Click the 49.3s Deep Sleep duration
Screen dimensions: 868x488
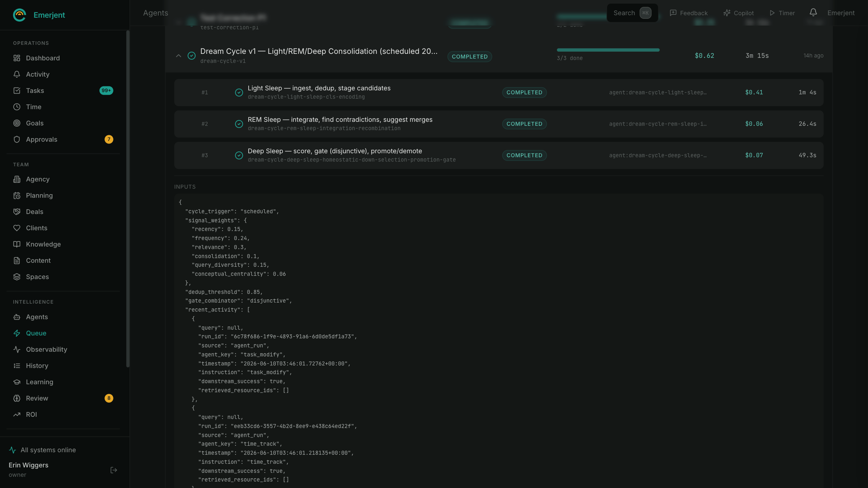click(x=807, y=155)
